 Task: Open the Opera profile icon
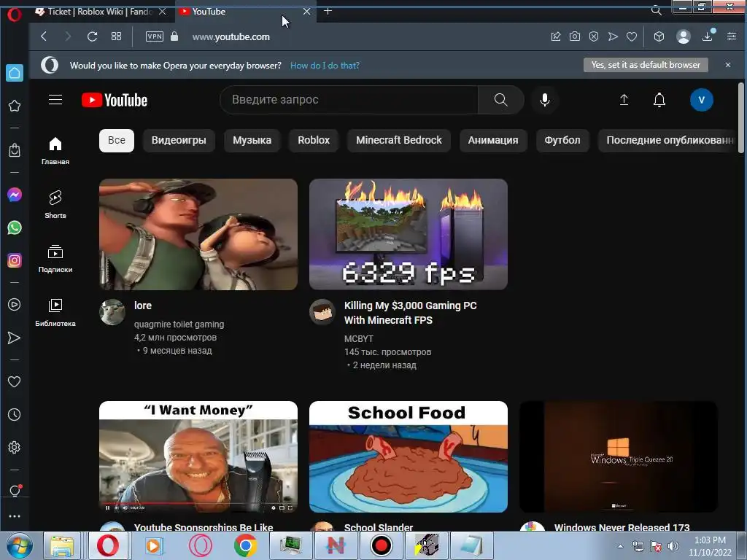click(x=683, y=36)
